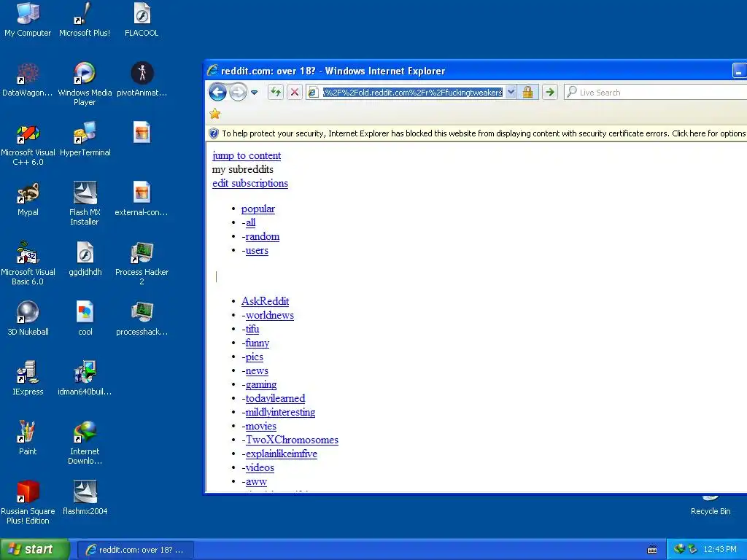747x560 pixels.
Task: Open the users link
Action: (257, 250)
